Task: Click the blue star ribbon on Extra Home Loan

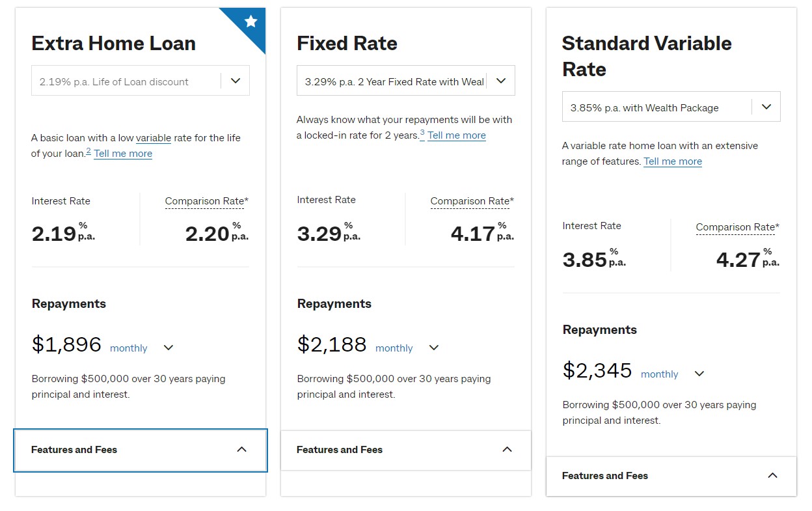Action: tap(249, 21)
